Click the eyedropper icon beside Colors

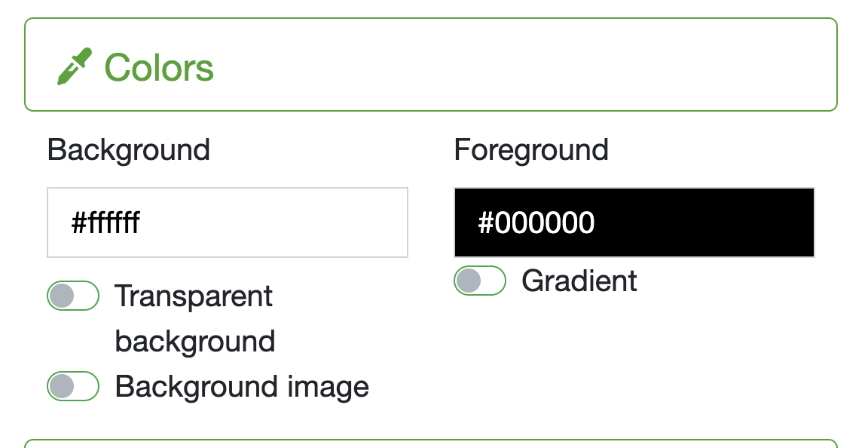click(x=75, y=67)
